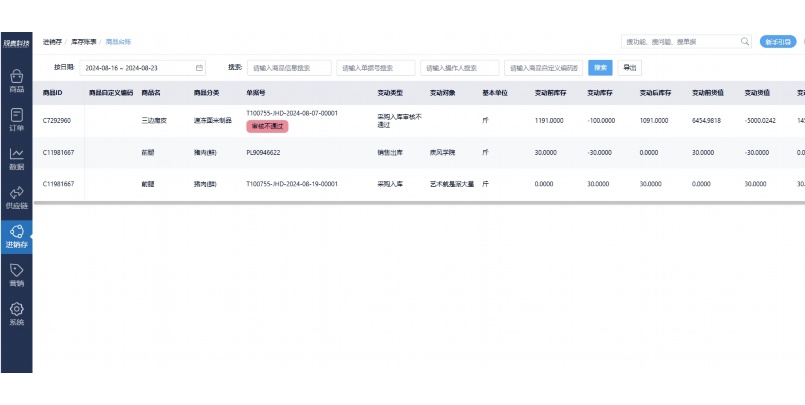Click the stock value 1191.0000
The image size is (805, 405).
(x=549, y=121)
